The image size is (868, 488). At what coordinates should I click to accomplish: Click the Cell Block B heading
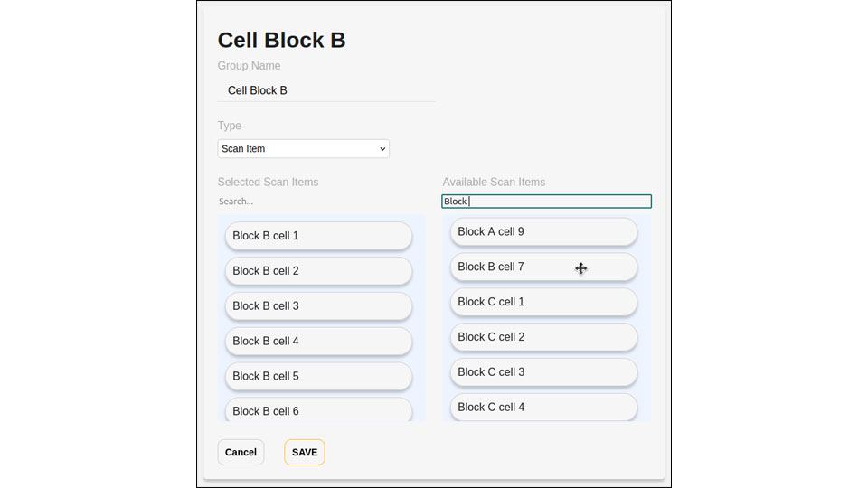(x=281, y=41)
